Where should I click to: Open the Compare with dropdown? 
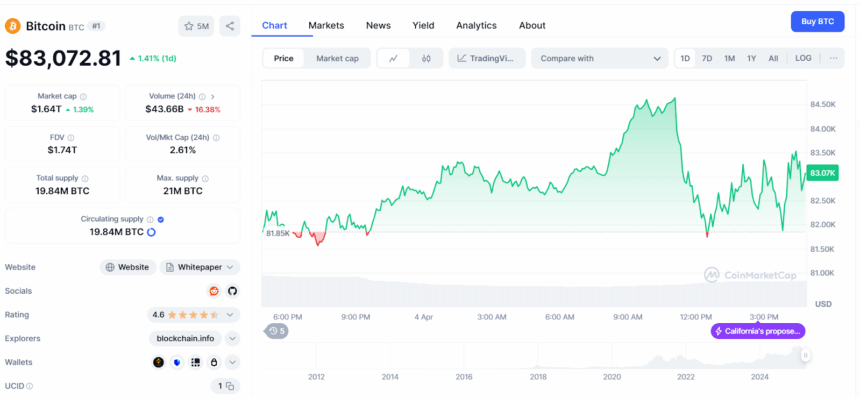pos(599,58)
